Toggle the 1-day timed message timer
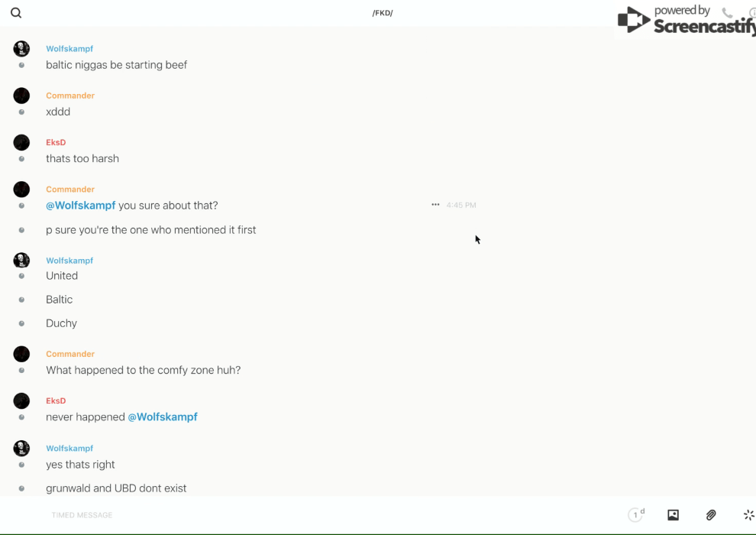The height and width of the screenshot is (535, 756). [x=635, y=515]
